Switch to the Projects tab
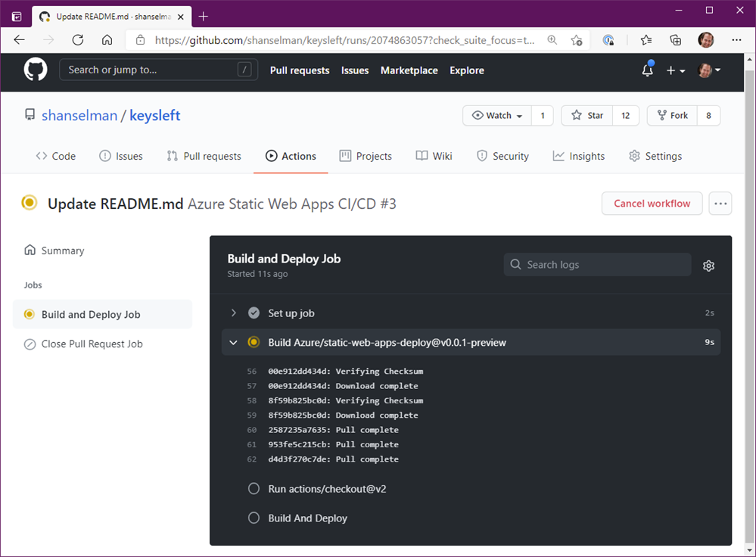Screen dimensions: 756x557 pos(366,156)
